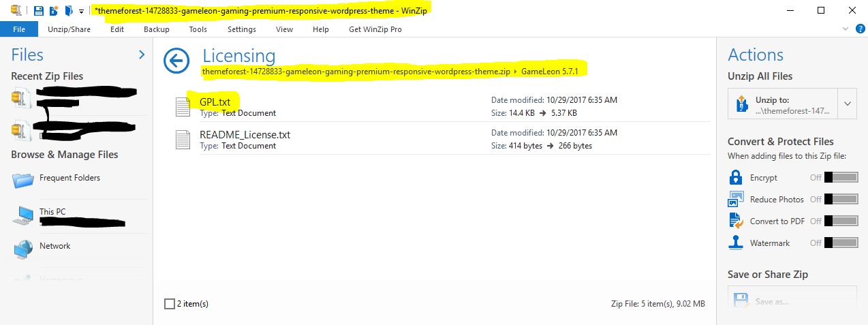The image size is (868, 325).
Task: Go back with the circled back arrow
Action: click(176, 61)
